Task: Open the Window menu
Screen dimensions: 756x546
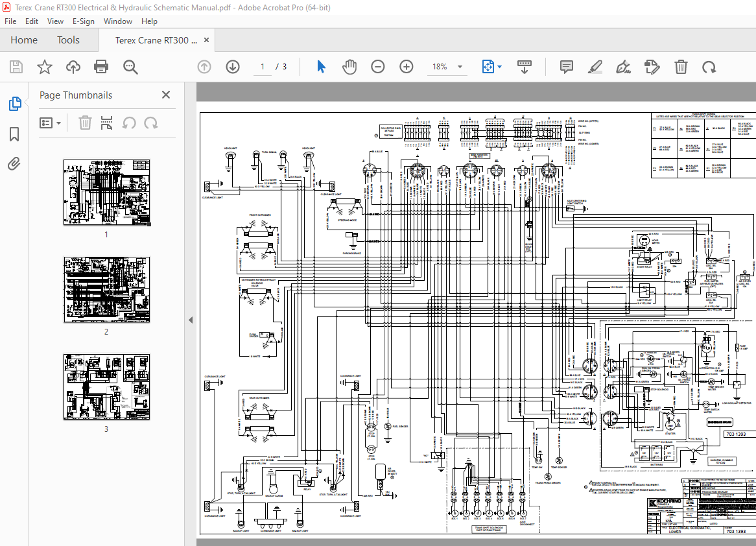Action: click(117, 21)
